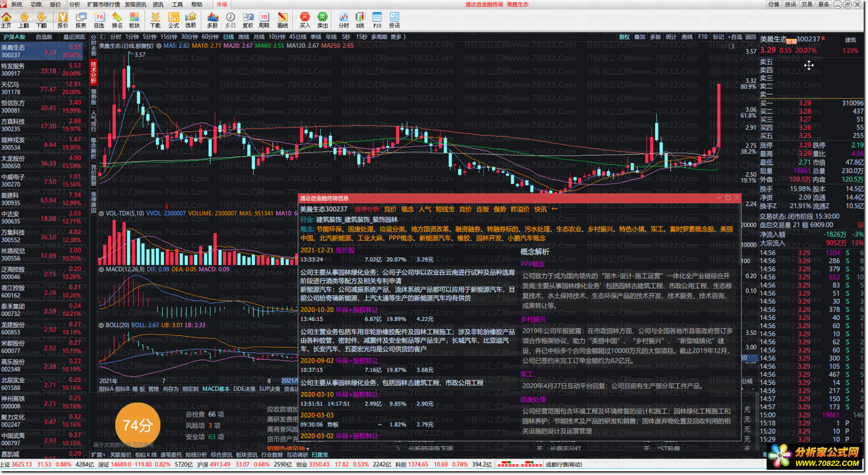Open the 功能 menu
This screenshot has height=475, width=868.
[36, 4]
